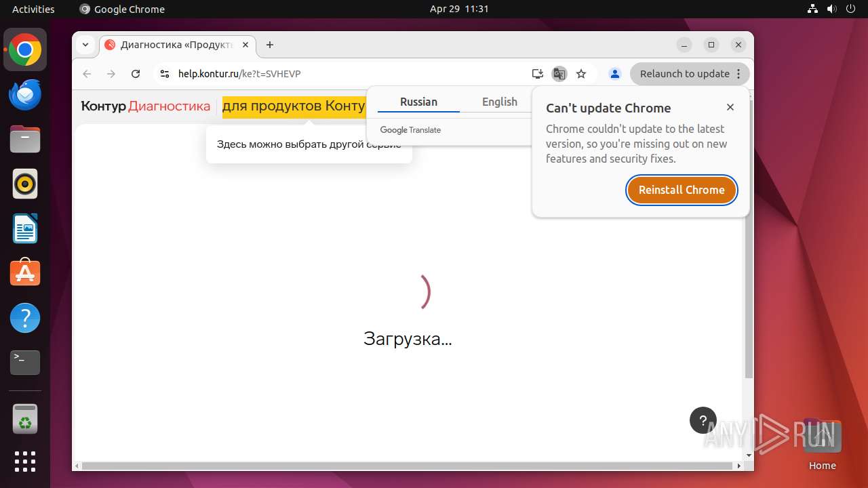Launch Thunderbird mail from the dock

point(25,95)
